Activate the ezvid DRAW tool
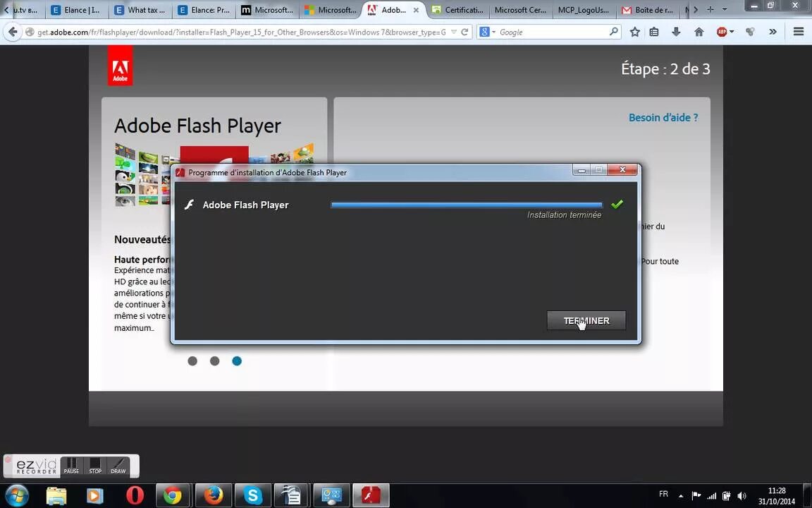 [x=118, y=466]
